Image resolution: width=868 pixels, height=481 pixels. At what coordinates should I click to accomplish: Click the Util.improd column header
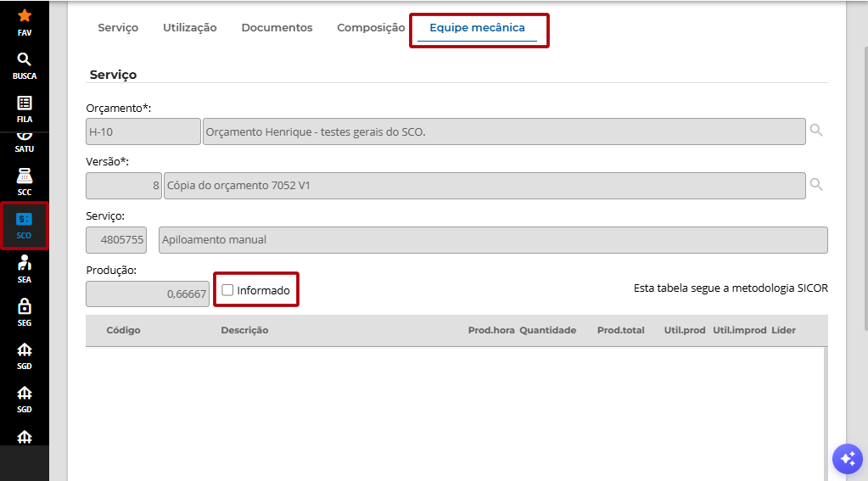point(740,331)
